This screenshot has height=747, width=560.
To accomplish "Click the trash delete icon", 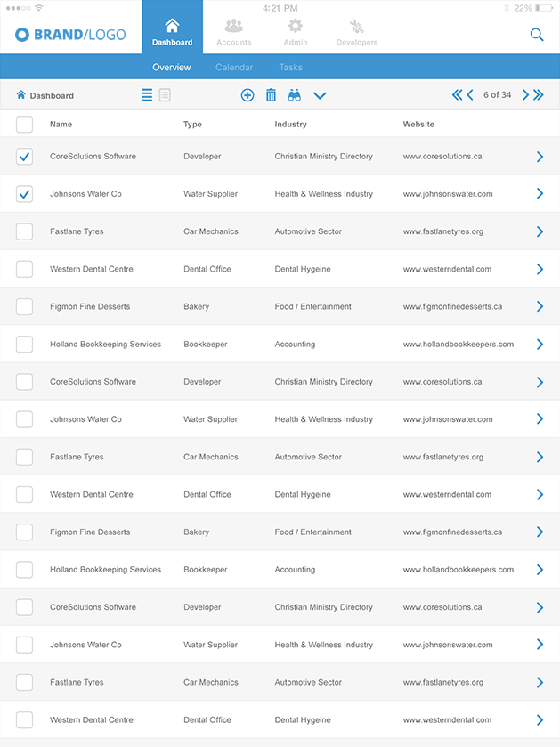I will pos(271,95).
